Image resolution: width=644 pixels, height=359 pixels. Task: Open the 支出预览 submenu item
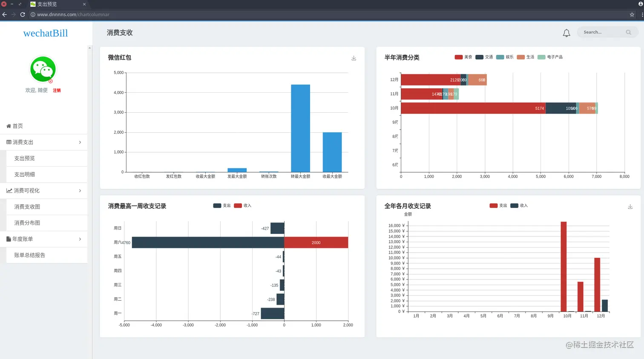[x=47, y=158]
